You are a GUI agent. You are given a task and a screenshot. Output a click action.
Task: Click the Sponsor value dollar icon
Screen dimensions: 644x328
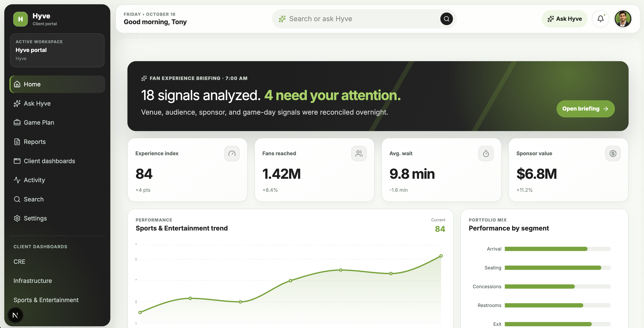pyautogui.click(x=613, y=154)
